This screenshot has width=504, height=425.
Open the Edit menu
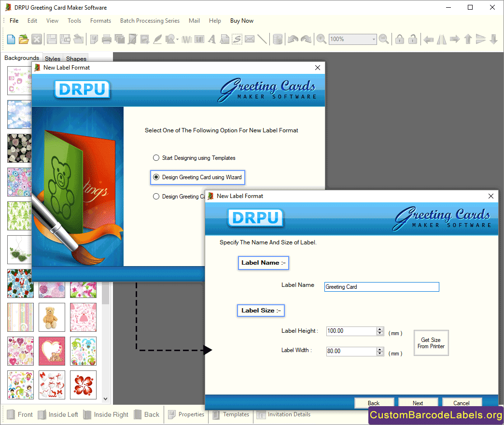coord(32,21)
